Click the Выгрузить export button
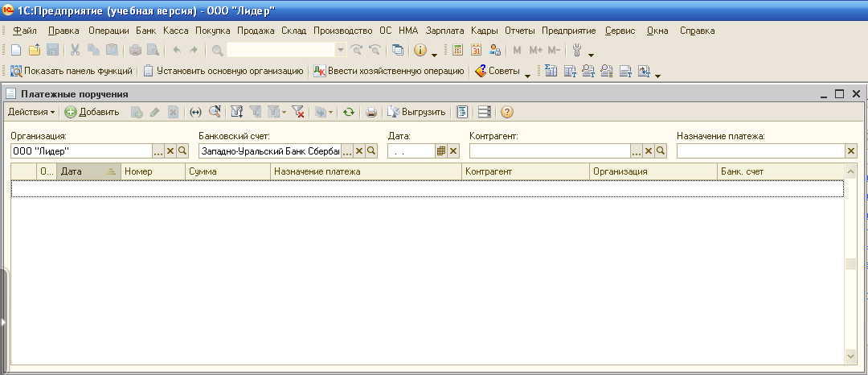 tap(416, 112)
